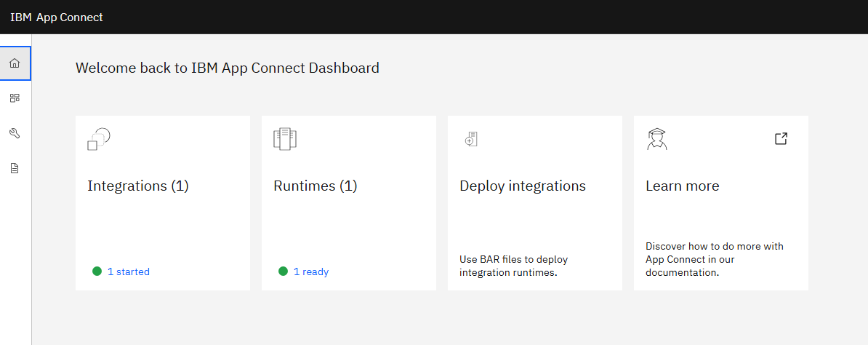The height and width of the screenshot is (345, 868).
Task: Select the Deploy integrations tile heading
Action: pyautogui.click(x=523, y=186)
